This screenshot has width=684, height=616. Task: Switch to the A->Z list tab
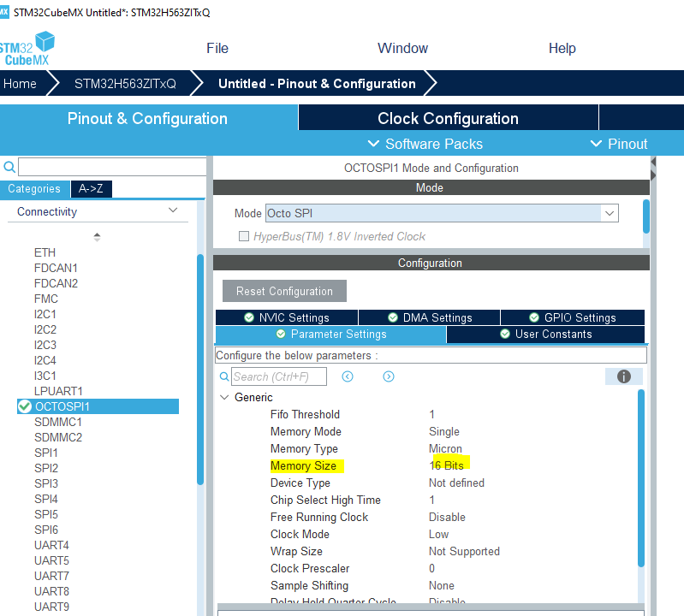pyautogui.click(x=91, y=189)
